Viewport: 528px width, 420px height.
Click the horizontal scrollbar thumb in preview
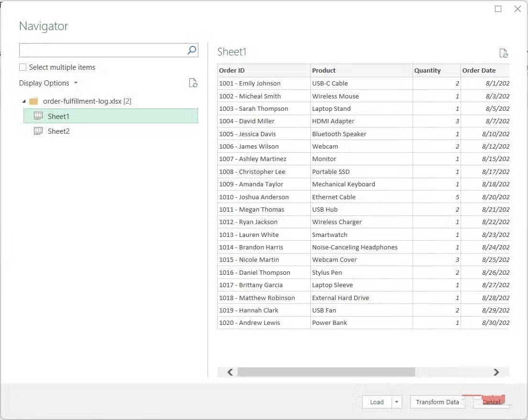(x=326, y=372)
